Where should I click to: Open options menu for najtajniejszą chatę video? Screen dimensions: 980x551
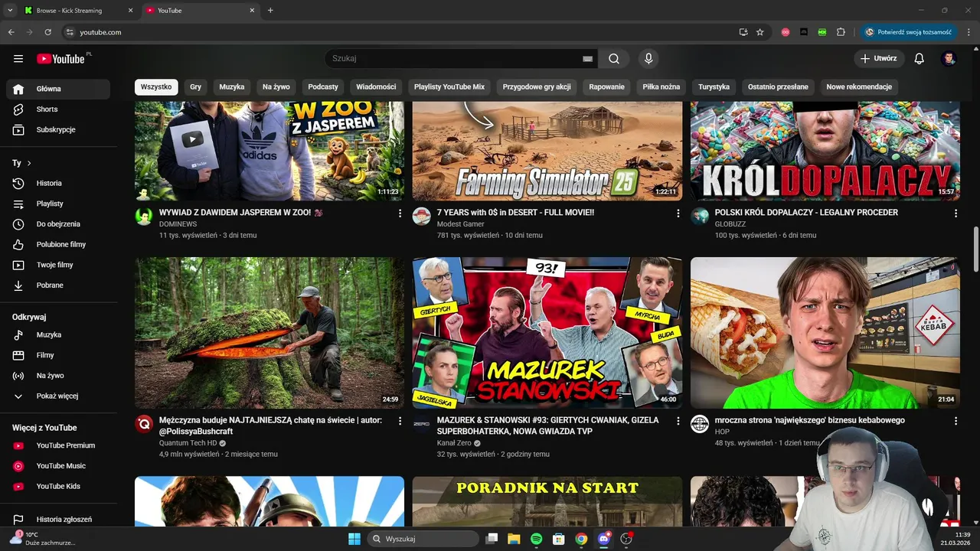pyautogui.click(x=400, y=421)
